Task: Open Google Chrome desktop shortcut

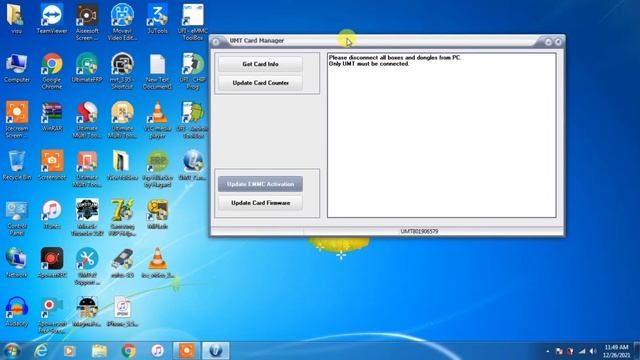Action: coord(52,71)
